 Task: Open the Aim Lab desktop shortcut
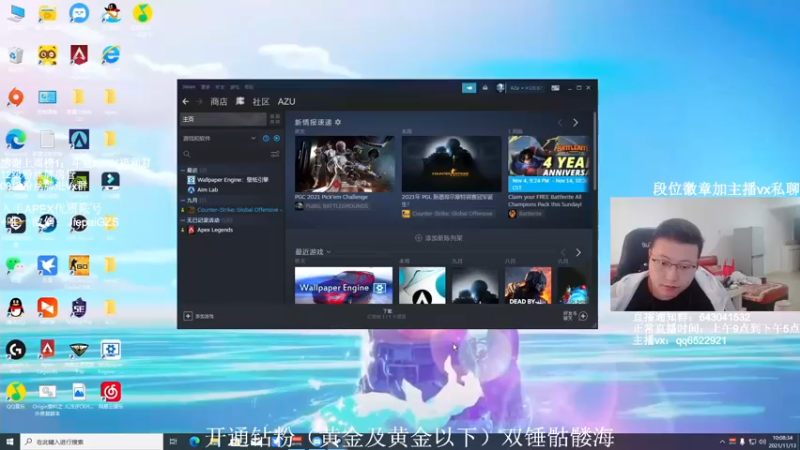pos(79,139)
